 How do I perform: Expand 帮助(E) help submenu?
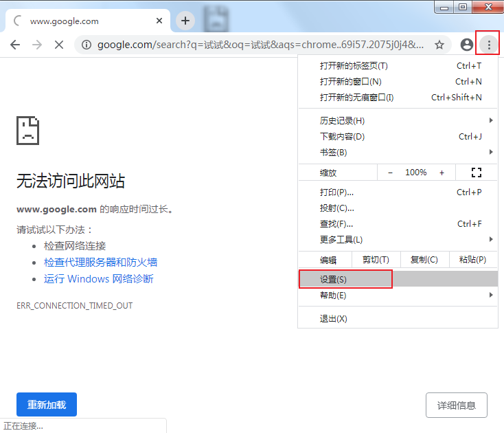click(x=398, y=296)
